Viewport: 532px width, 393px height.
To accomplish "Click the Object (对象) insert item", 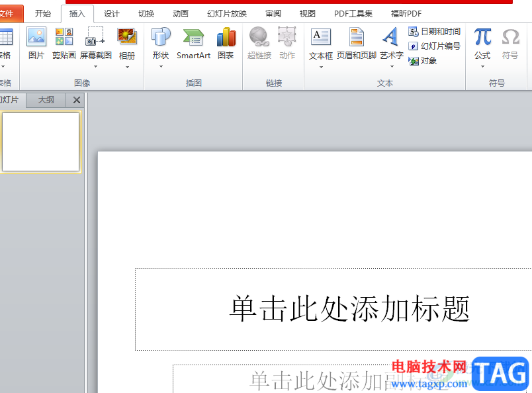I will pyautogui.click(x=422, y=61).
